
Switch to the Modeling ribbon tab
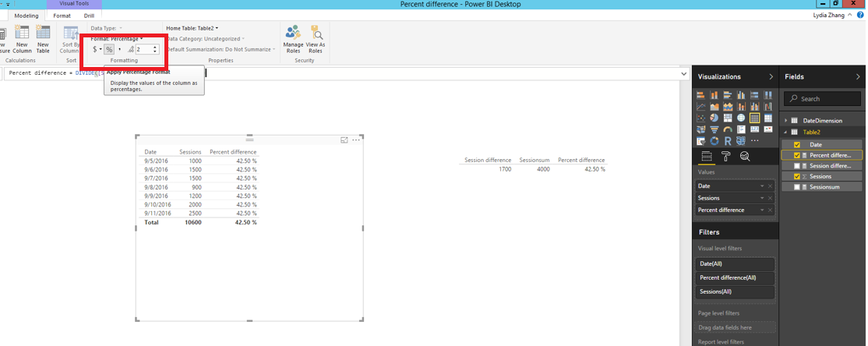pos(26,16)
